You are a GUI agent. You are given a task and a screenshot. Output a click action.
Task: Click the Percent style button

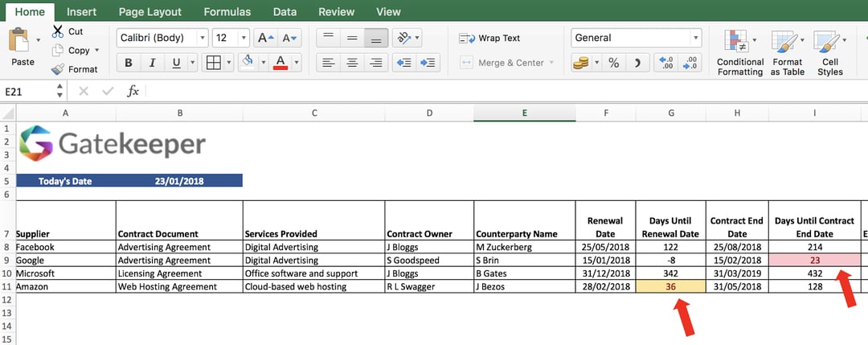[614, 64]
